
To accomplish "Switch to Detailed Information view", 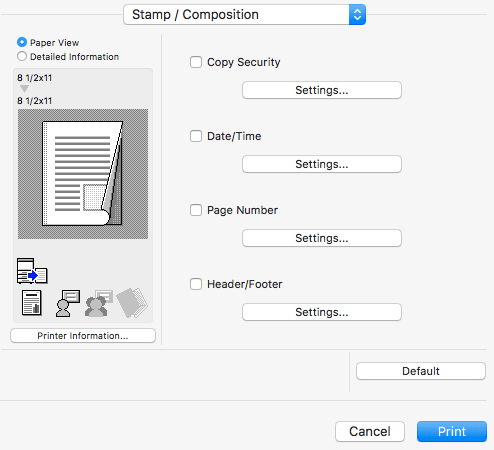I will 22,56.
